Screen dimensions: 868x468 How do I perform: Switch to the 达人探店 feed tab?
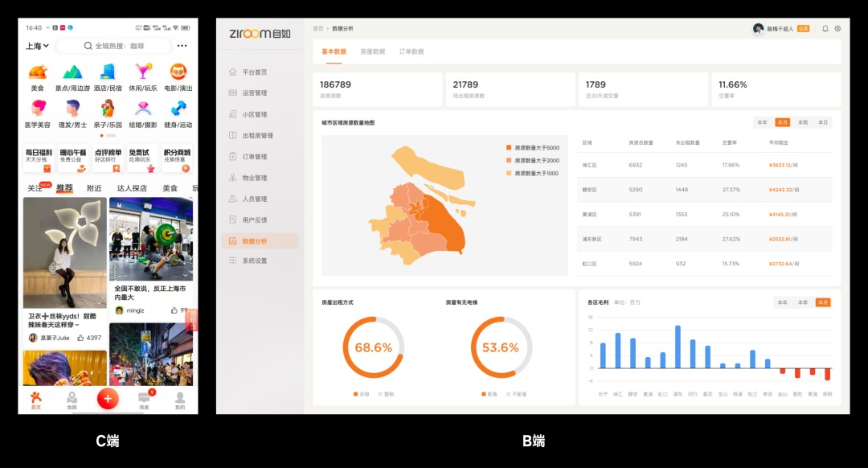[x=132, y=188]
